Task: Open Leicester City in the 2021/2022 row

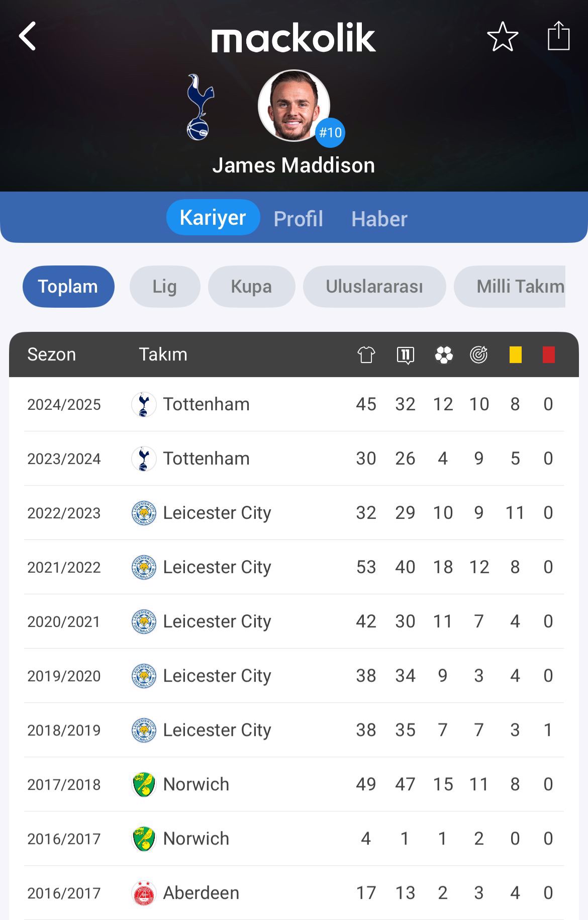Action: point(201,567)
